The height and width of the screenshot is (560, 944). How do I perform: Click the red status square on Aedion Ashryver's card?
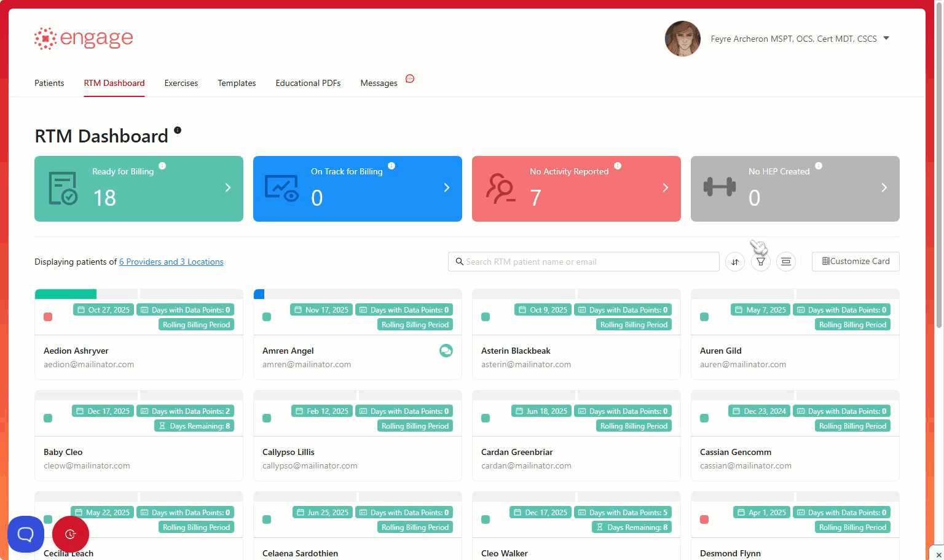click(48, 317)
